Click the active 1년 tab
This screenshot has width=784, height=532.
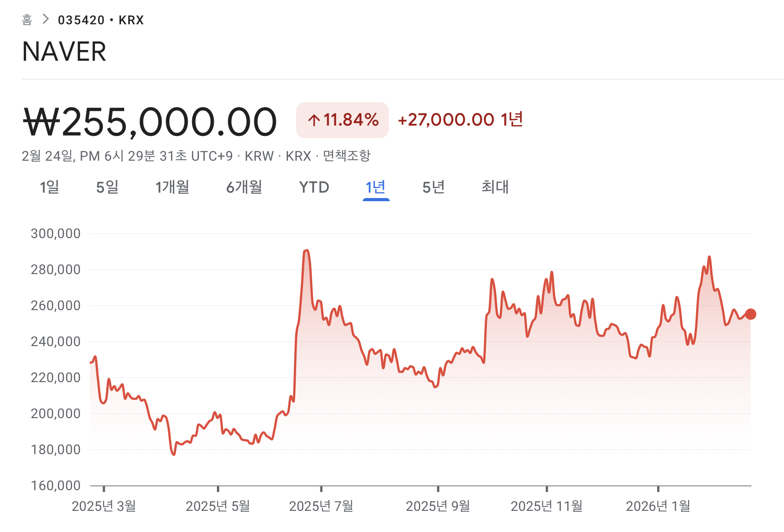pyautogui.click(x=376, y=187)
